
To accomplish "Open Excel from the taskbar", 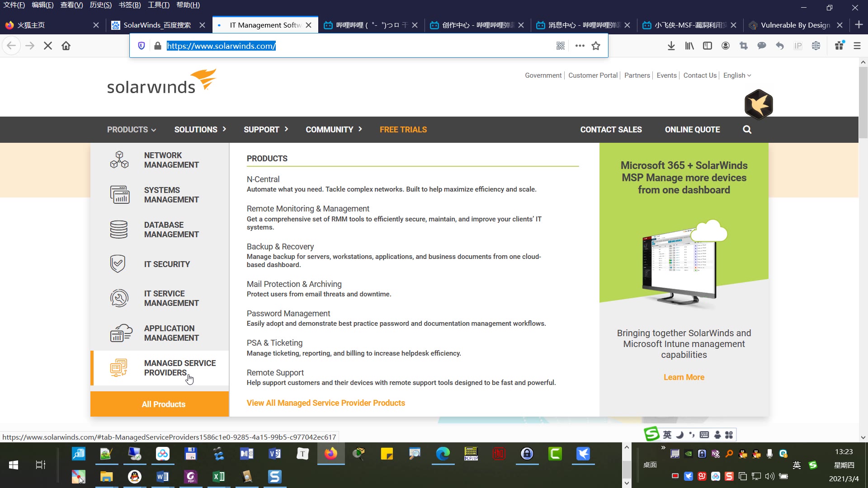I will 219,477.
